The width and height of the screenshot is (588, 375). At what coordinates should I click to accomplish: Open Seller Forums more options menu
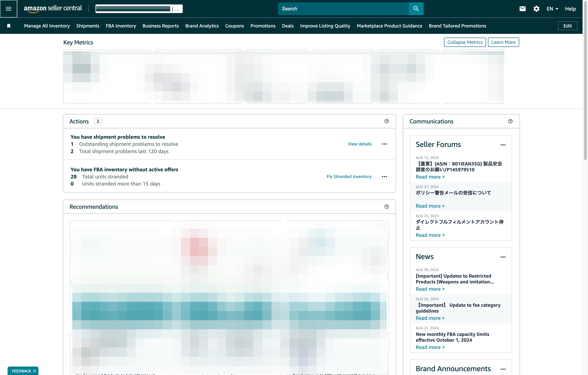coord(503,145)
